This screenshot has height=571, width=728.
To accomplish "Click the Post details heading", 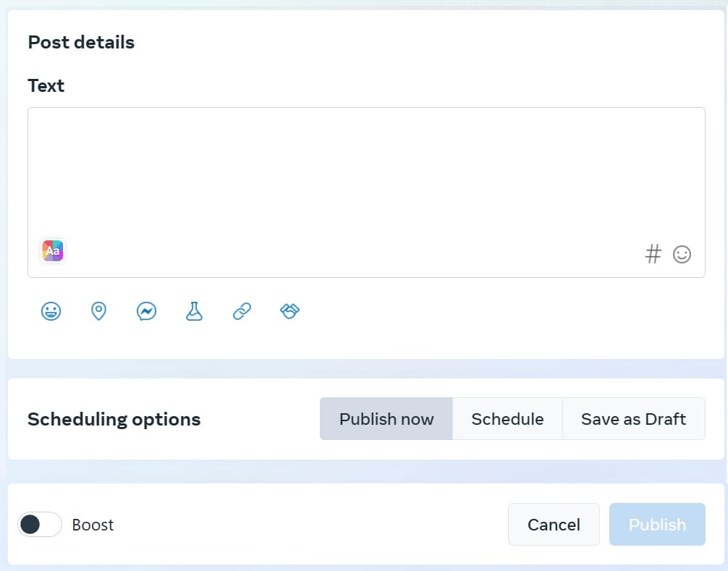I will 81,42.
